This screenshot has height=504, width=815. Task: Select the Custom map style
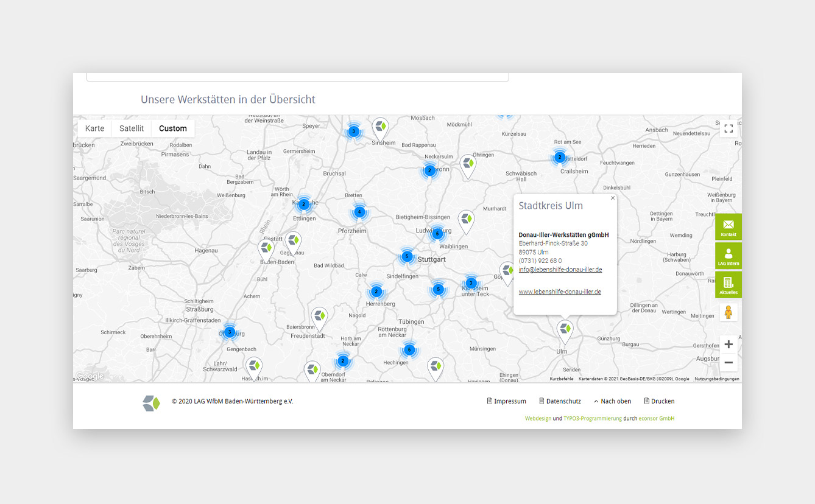coord(173,128)
